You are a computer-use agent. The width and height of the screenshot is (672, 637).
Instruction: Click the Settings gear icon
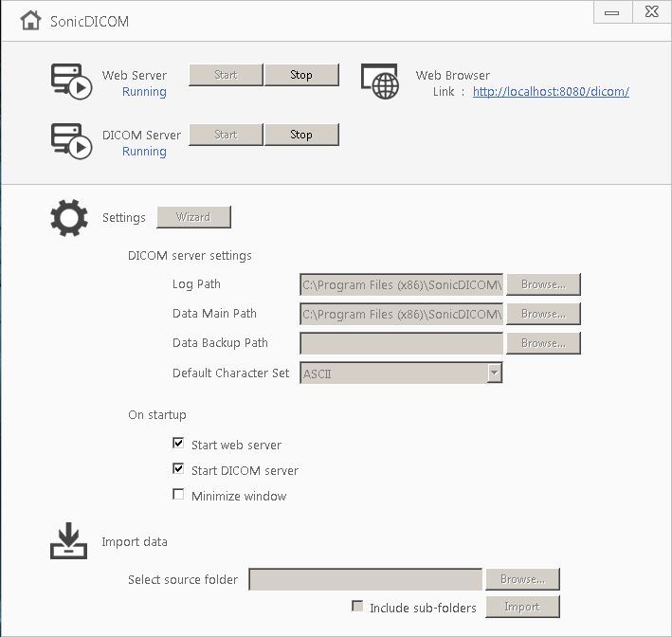click(x=69, y=218)
